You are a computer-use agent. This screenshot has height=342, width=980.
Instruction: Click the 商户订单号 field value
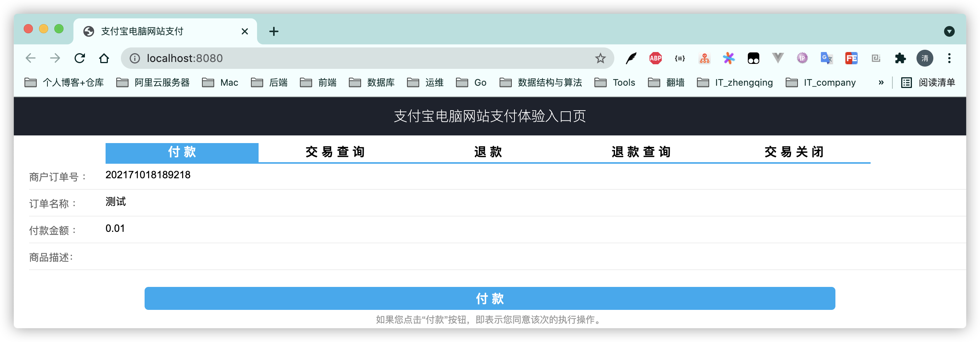point(148,175)
